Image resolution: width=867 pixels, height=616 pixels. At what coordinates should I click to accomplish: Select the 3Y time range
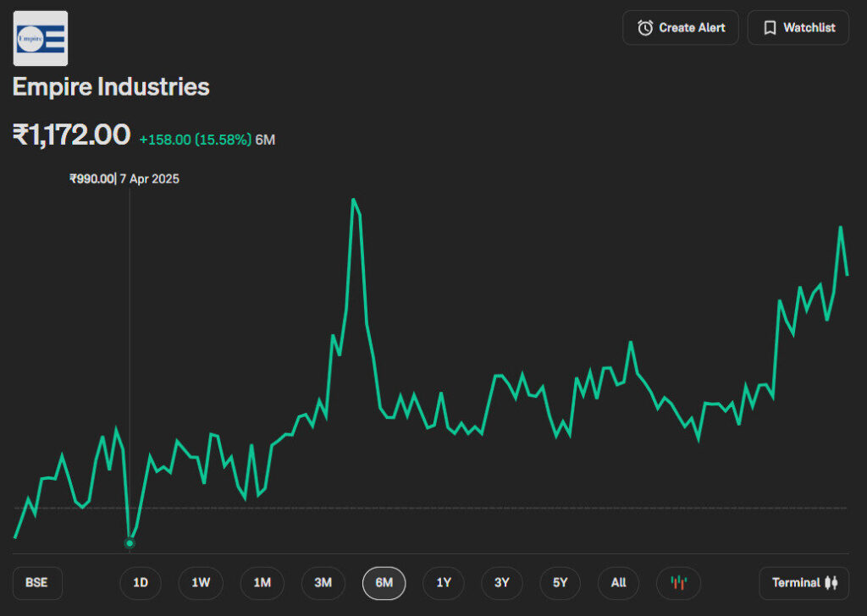tap(501, 583)
